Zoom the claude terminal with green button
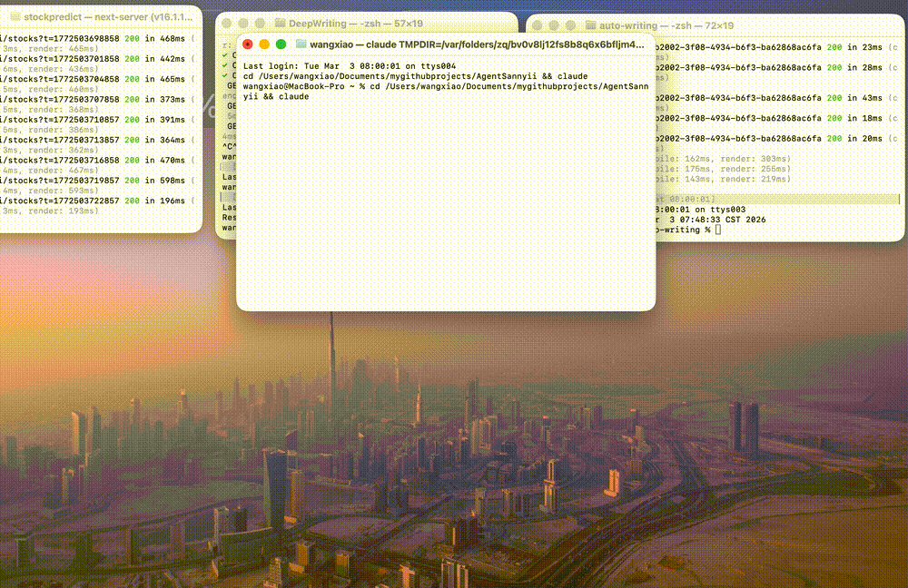908x588 pixels. pyautogui.click(x=281, y=44)
